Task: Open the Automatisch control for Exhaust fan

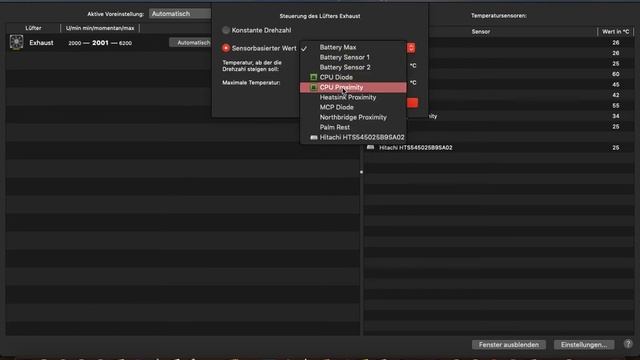Action: tap(191, 42)
